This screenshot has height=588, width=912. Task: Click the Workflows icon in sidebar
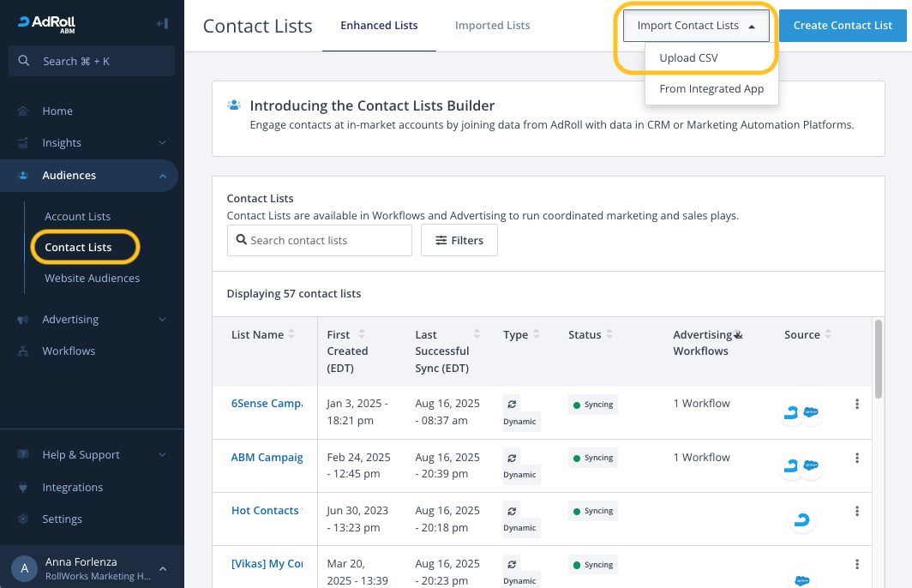(23, 351)
